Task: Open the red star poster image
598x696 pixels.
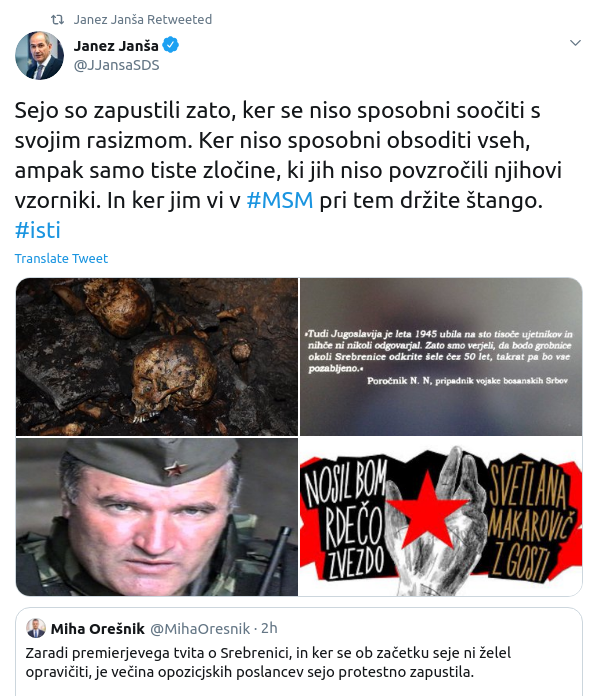Action: [441, 517]
